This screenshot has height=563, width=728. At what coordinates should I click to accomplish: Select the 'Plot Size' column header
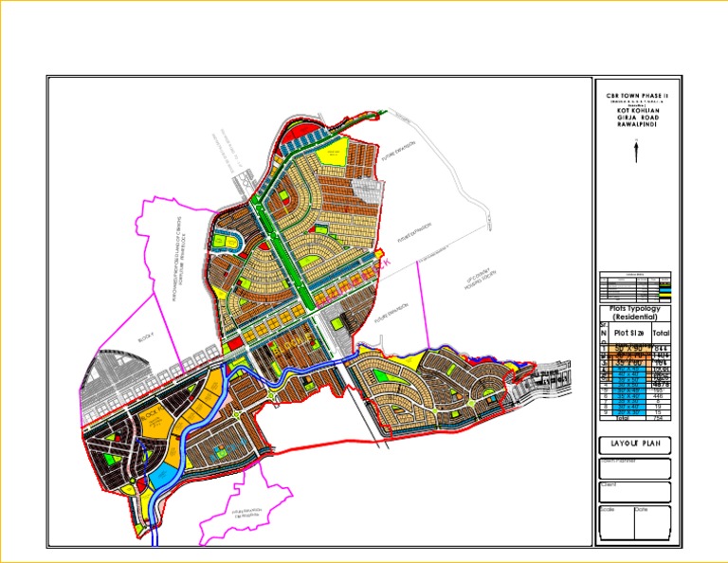629,333
